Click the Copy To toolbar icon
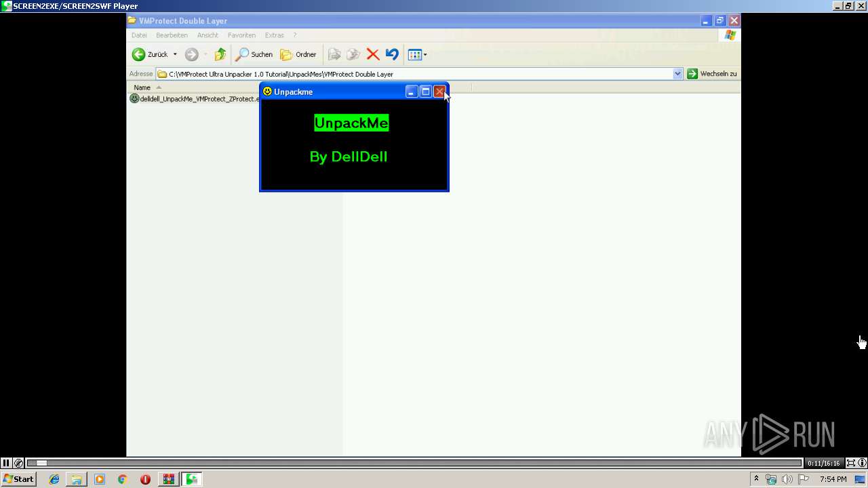 coord(353,54)
